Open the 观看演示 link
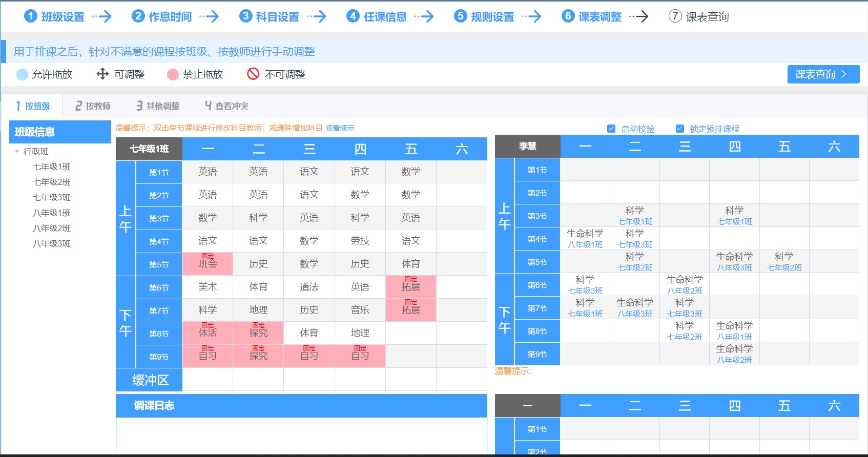868x457 pixels. 340,128
